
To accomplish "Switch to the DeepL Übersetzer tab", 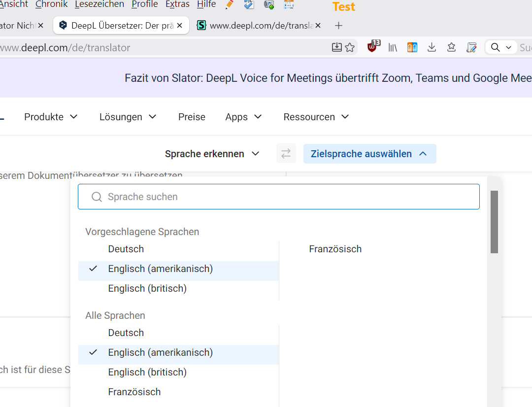I will [121, 26].
